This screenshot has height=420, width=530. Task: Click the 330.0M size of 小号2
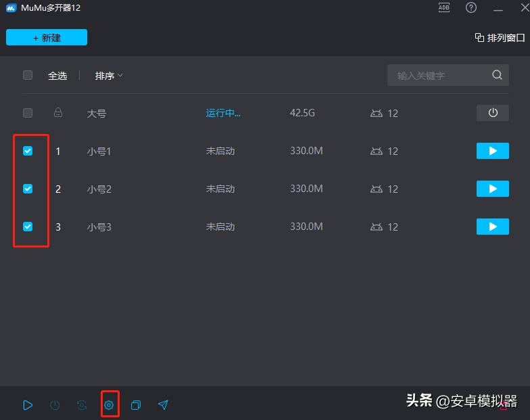[x=307, y=188]
